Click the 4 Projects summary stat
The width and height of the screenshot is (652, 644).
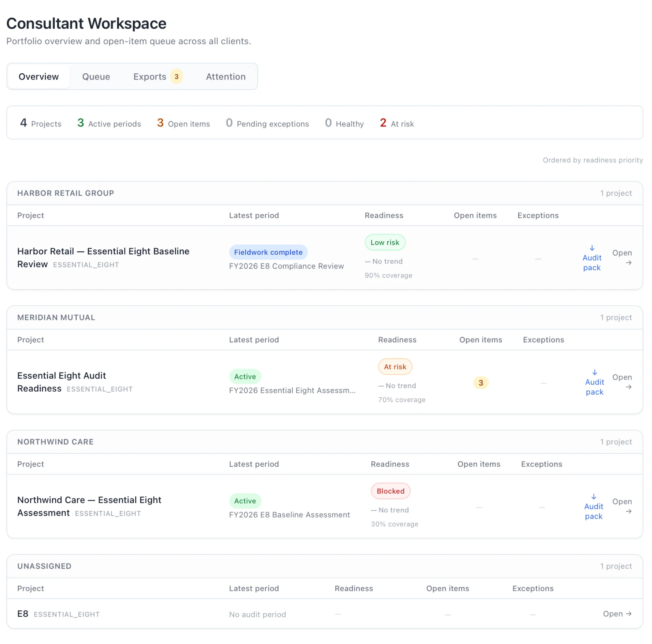[x=40, y=123]
